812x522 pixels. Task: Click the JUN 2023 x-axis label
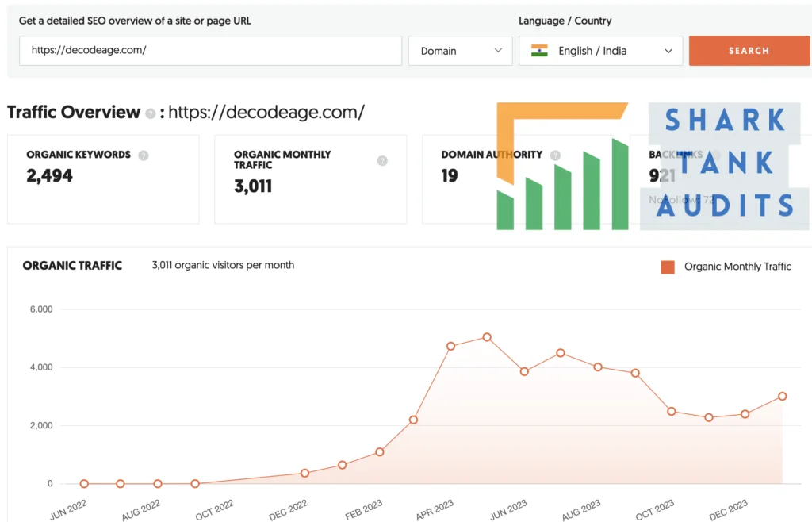tap(508, 509)
